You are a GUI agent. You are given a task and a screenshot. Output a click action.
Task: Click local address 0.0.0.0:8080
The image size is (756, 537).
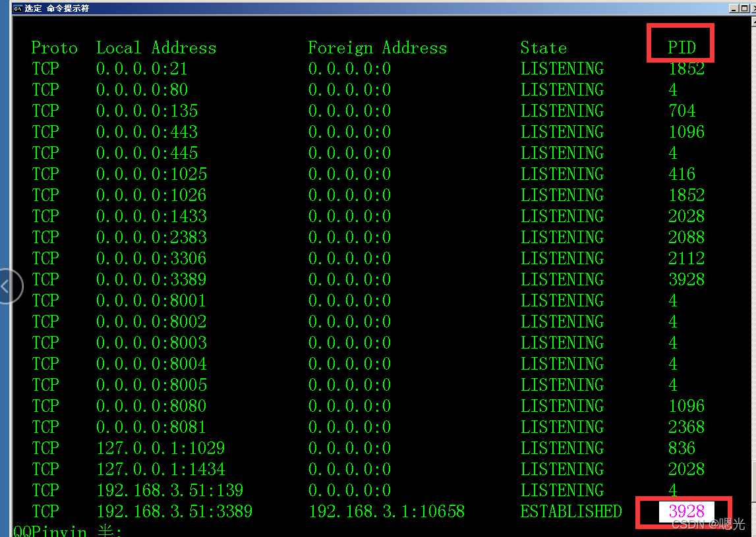click(x=152, y=406)
